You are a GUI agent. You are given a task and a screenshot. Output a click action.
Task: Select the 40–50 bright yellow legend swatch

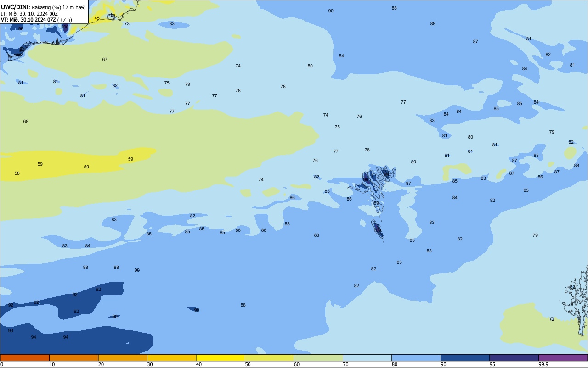(220, 357)
